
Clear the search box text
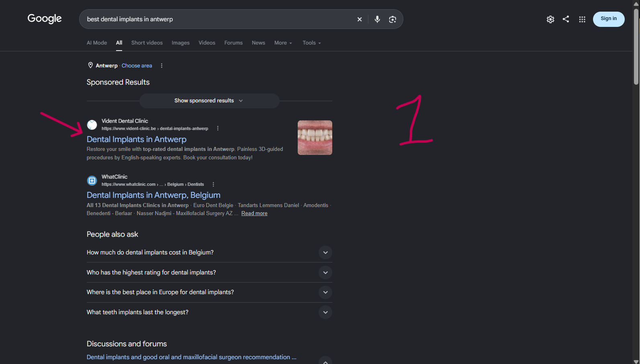click(x=360, y=19)
